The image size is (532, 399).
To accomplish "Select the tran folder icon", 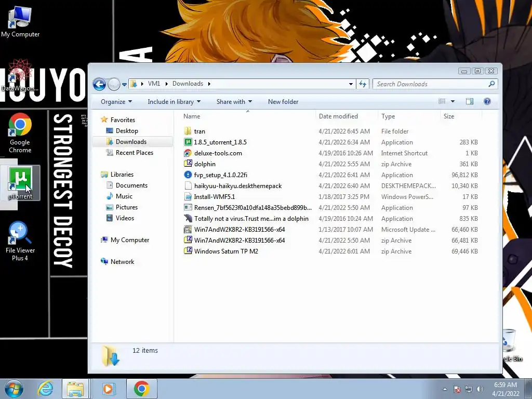I will (x=188, y=131).
